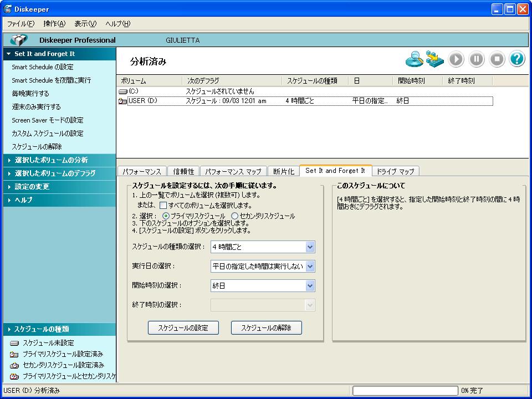Click the プライマリスケジュール設定済み legend icon
The height and width of the screenshot is (399, 532).
[x=14, y=355]
